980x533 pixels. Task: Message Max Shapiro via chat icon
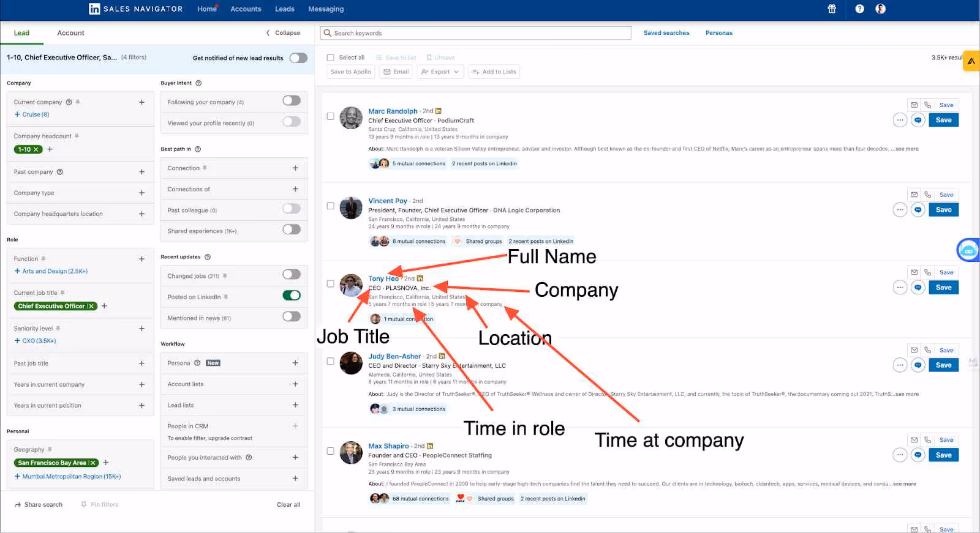(x=918, y=455)
